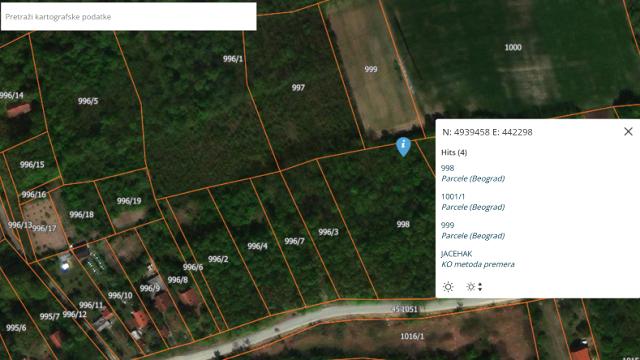
Task: Click the sun icon with arrows
Action: [474, 287]
